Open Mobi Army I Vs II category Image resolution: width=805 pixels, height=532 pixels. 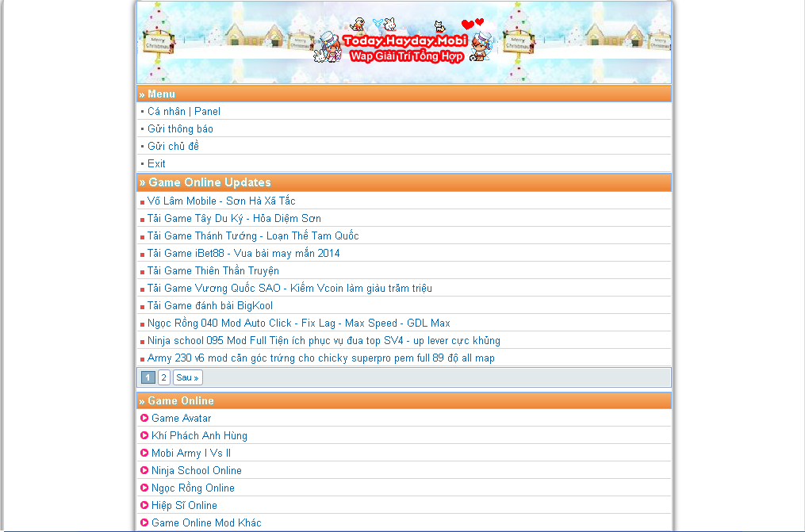pyautogui.click(x=191, y=454)
